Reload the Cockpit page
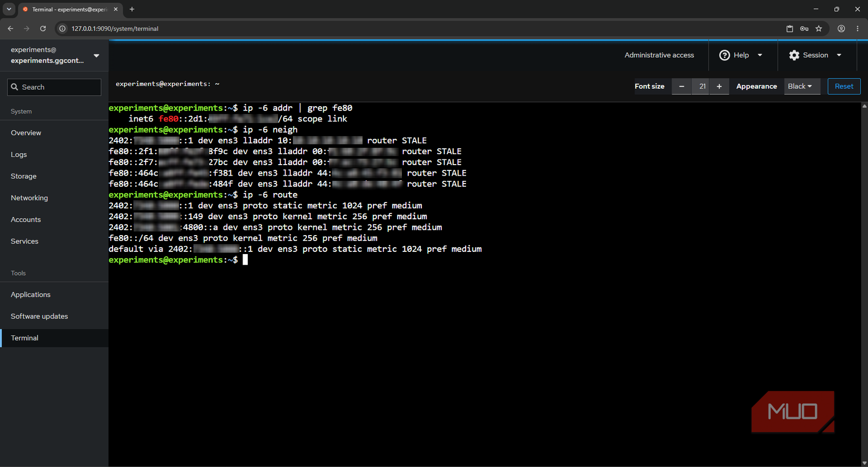868x467 pixels. pos(43,28)
